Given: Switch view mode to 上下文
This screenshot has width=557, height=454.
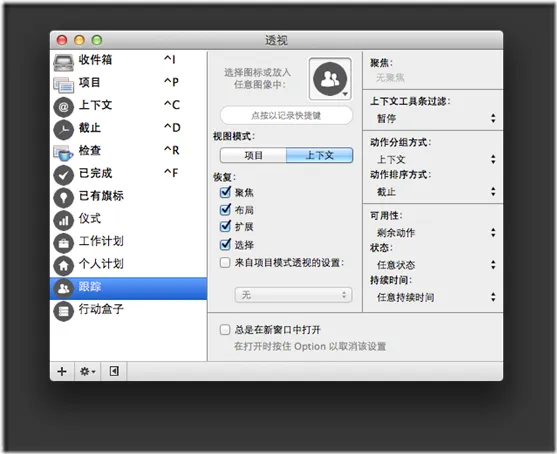Looking at the screenshot, I should pos(319,155).
